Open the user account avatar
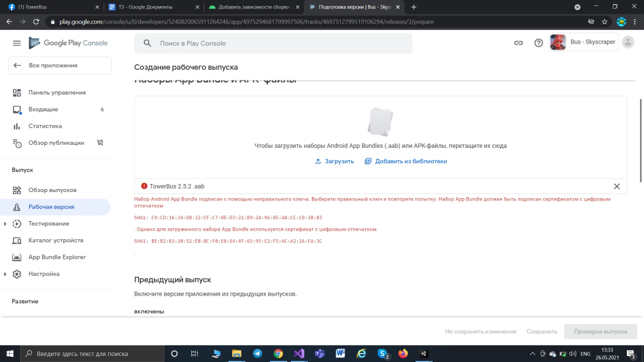This screenshot has height=362, width=644. coord(628,42)
